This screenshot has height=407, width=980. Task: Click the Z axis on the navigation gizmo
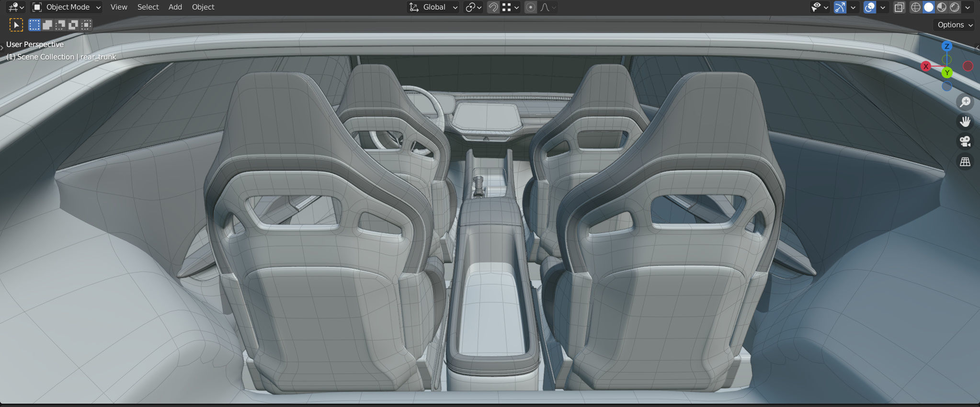tap(946, 46)
